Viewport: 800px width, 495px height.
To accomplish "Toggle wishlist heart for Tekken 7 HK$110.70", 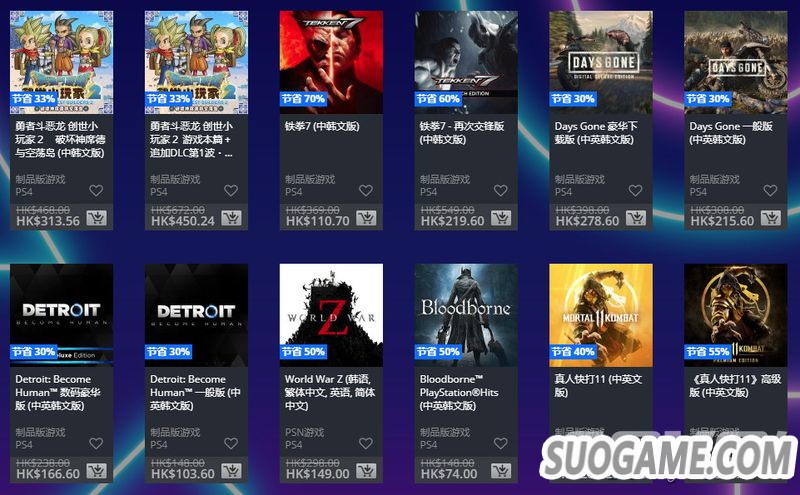I will coord(366,190).
